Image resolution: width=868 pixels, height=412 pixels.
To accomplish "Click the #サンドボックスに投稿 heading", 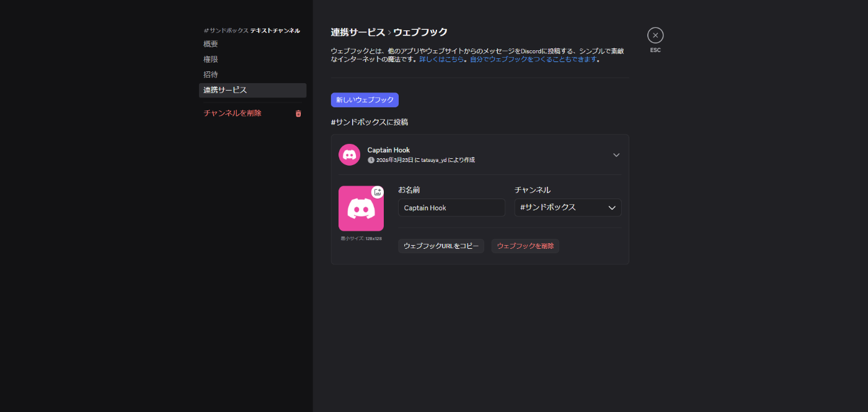I will [x=370, y=122].
